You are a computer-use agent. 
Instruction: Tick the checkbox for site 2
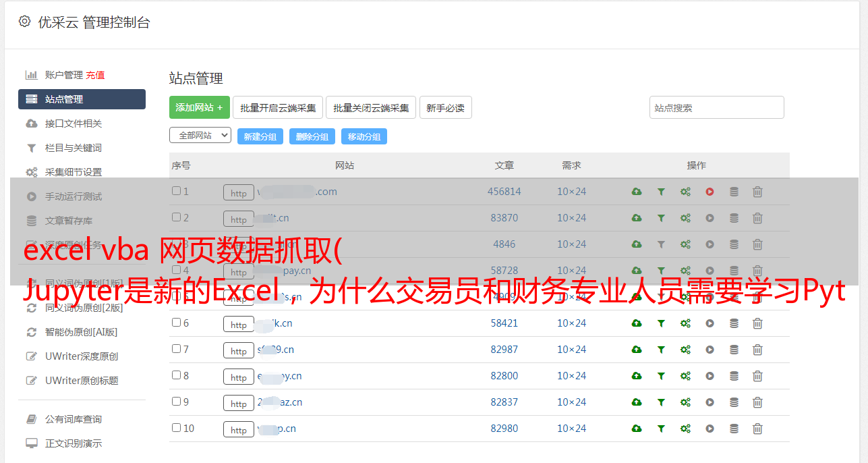(x=176, y=217)
